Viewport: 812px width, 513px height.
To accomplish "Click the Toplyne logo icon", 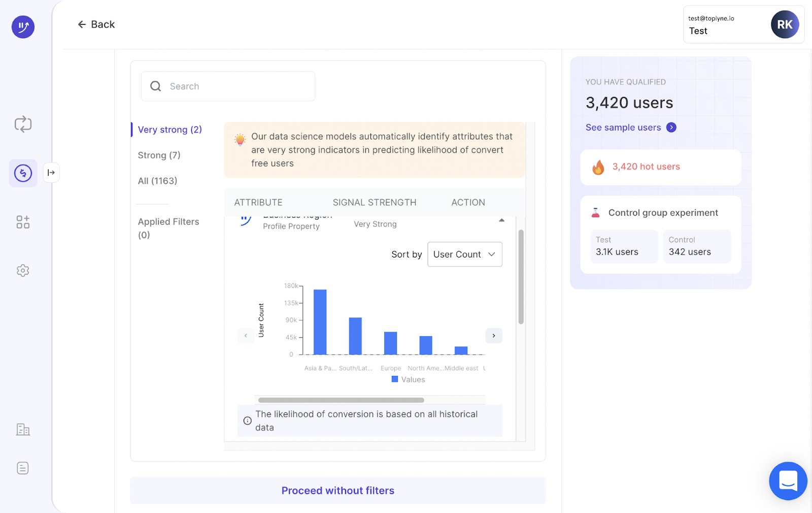I will pos(23,26).
